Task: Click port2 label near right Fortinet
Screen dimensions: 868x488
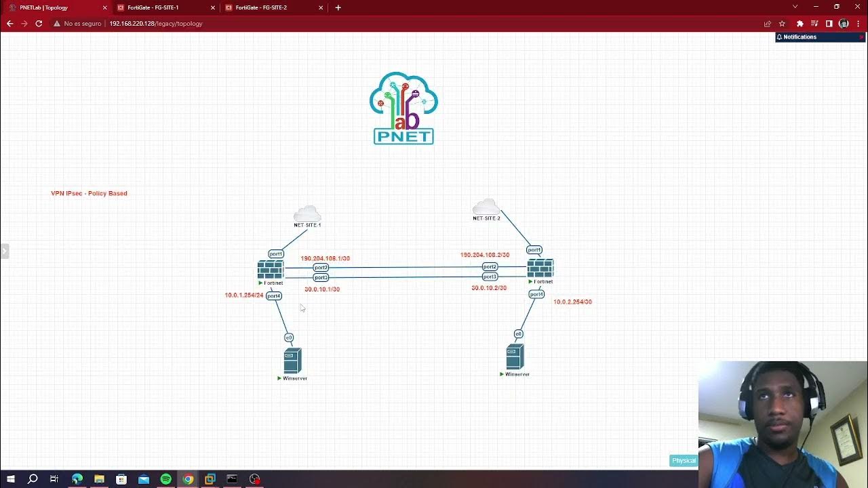Action: tap(490, 267)
